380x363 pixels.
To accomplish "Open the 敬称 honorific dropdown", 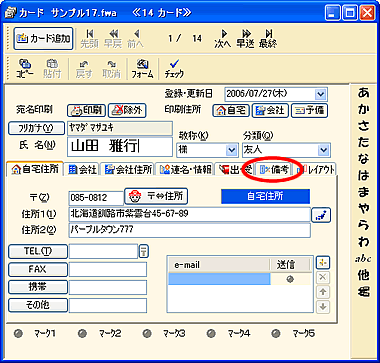I will (x=231, y=150).
